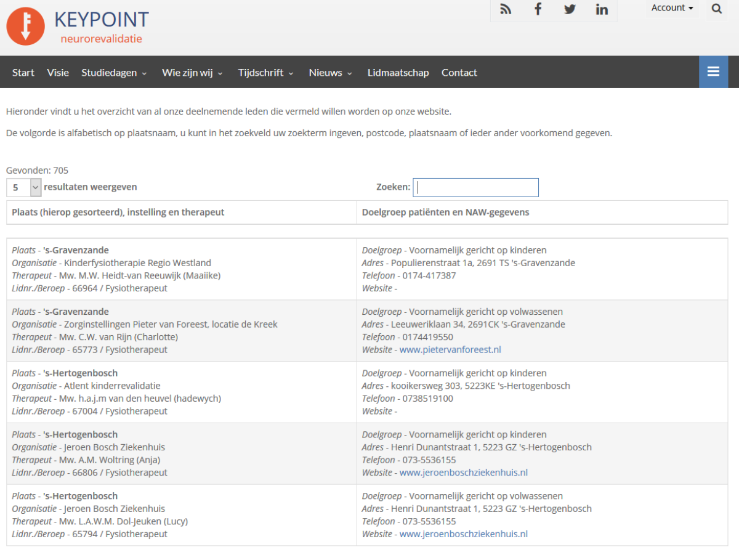Open the Contact menu item
The image size is (739, 560).
[x=459, y=72]
